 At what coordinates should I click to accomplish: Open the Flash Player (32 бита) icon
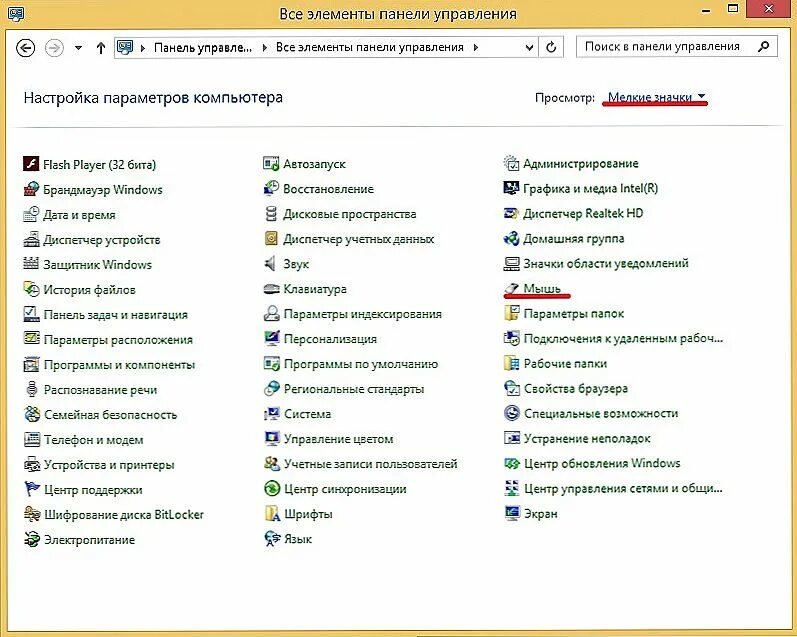point(32,164)
